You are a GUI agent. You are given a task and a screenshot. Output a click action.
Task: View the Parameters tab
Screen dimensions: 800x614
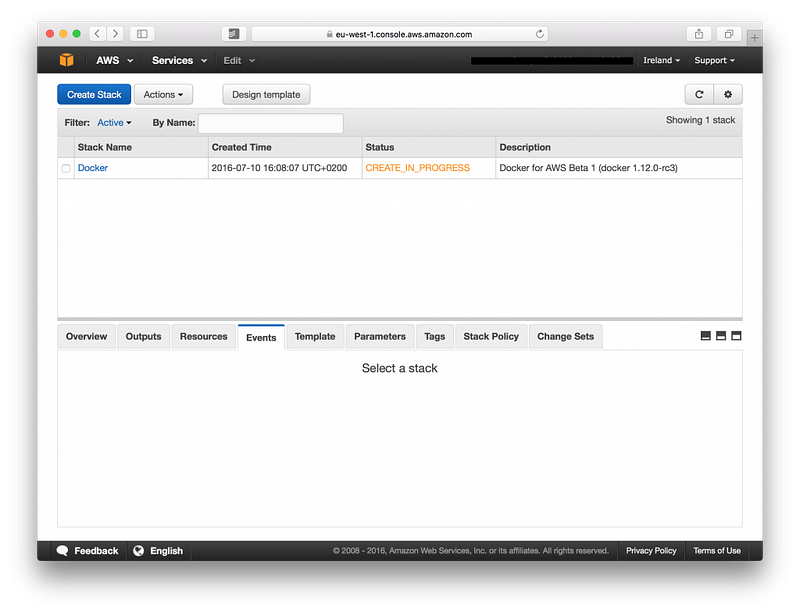[x=380, y=336]
